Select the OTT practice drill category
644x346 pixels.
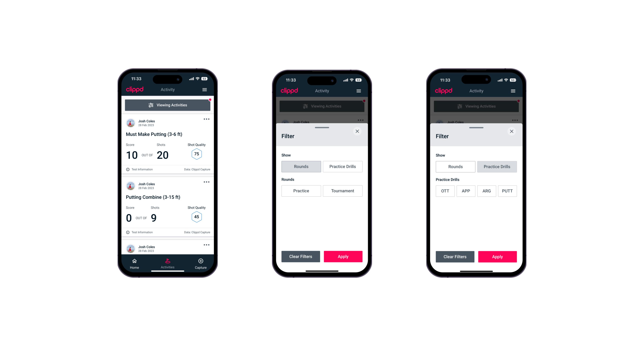446,191
